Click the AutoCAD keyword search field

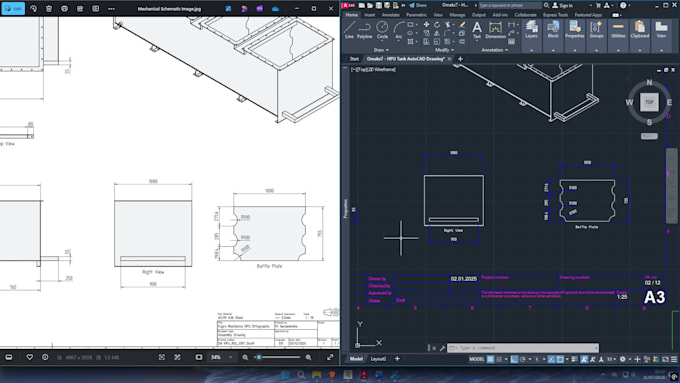[510, 5]
